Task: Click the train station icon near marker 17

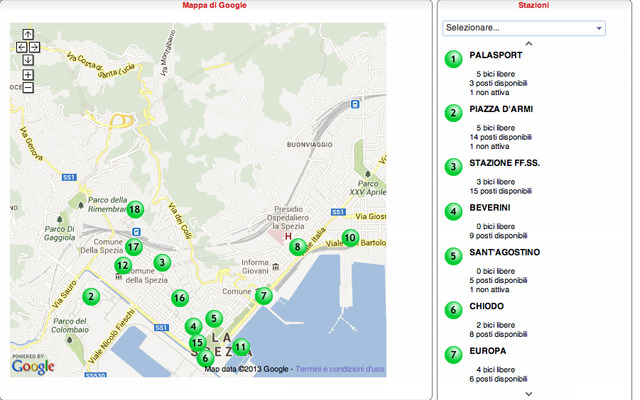Action: point(137,232)
